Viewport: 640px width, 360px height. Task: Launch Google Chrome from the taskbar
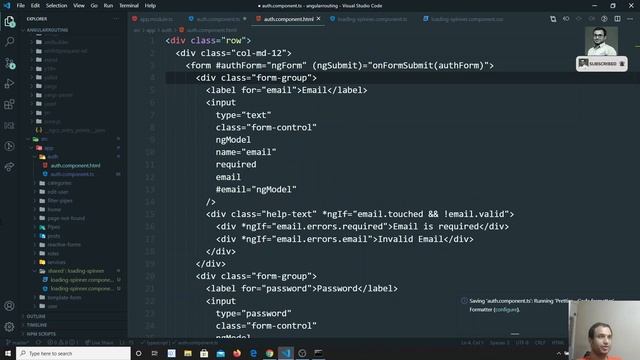click(269, 353)
